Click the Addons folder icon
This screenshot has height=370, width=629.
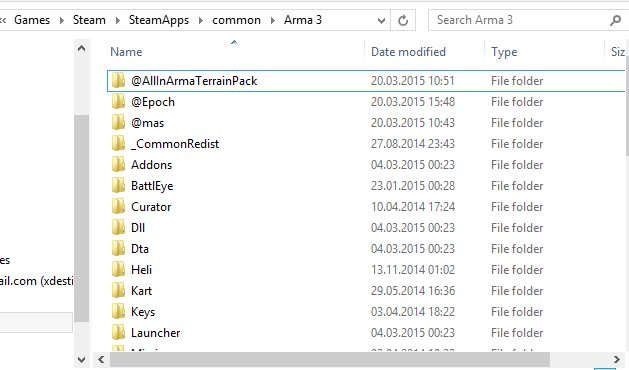tap(118, 165)
